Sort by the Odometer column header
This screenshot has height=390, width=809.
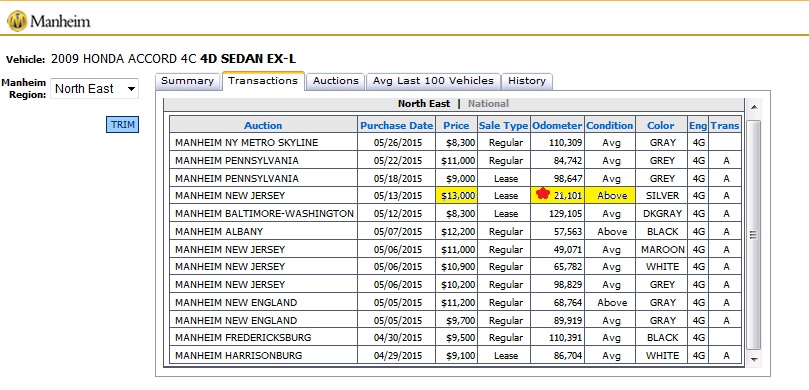pyautogui.click(x=557, y=125)
